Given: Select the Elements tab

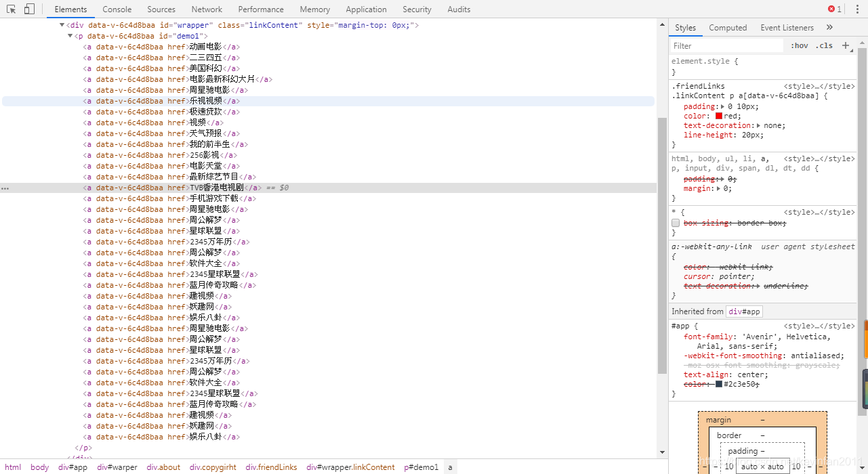Looking at the screenshot, I should tap(70, 9).
